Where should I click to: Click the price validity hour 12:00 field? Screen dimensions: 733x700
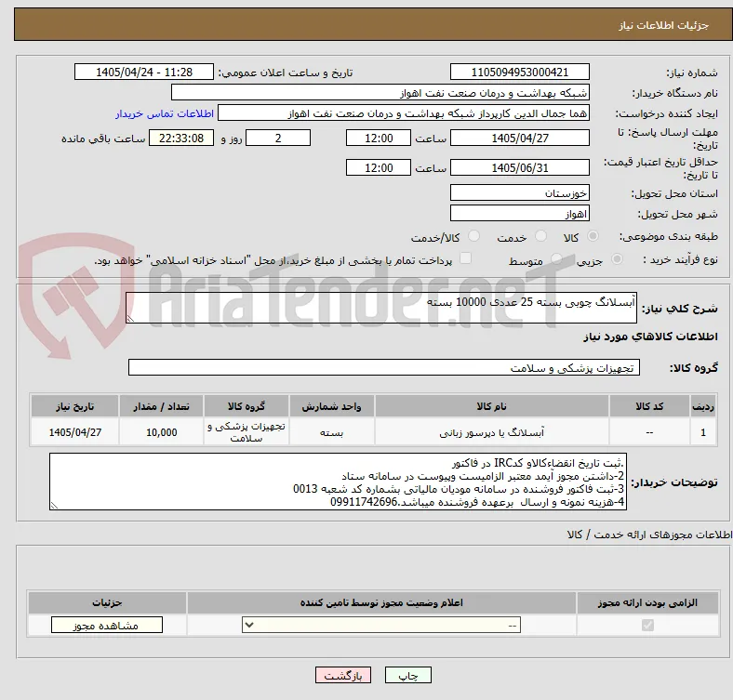(x=379, y=167)
